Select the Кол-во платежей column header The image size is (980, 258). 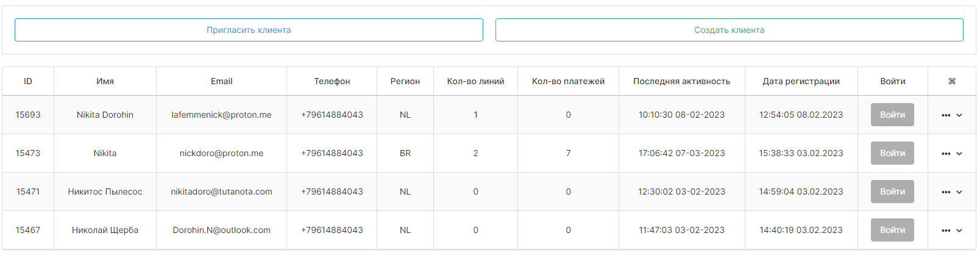coord(568,81)
